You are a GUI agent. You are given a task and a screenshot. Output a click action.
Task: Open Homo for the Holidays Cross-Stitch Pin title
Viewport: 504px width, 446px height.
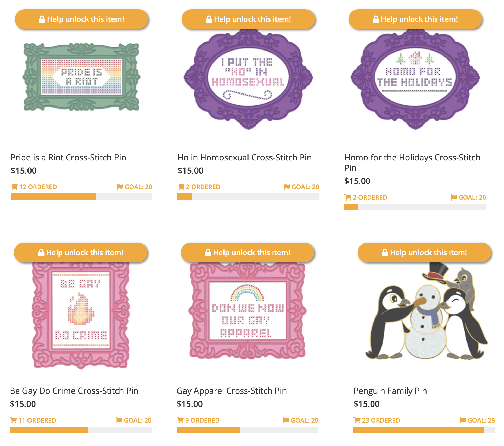[x=412, y=162]
